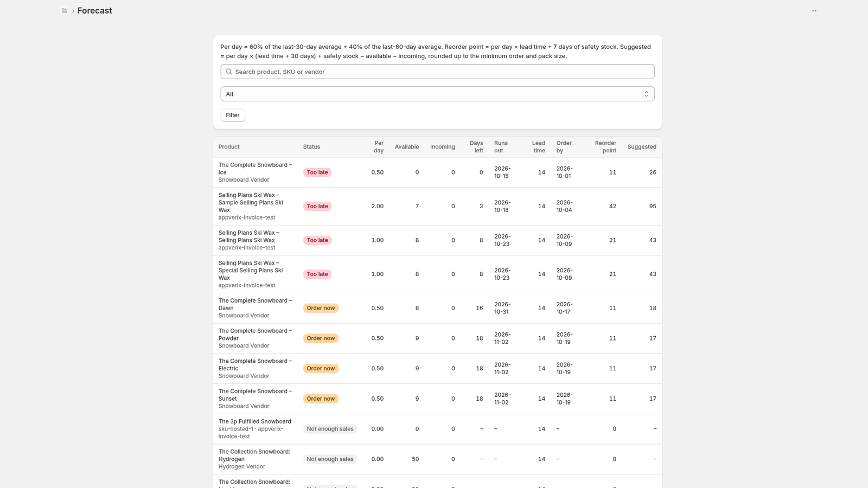Click Order now badge for Snowboard – Electric
The image size is (868, 488).
pyautogui.click(x=321, y=369)
